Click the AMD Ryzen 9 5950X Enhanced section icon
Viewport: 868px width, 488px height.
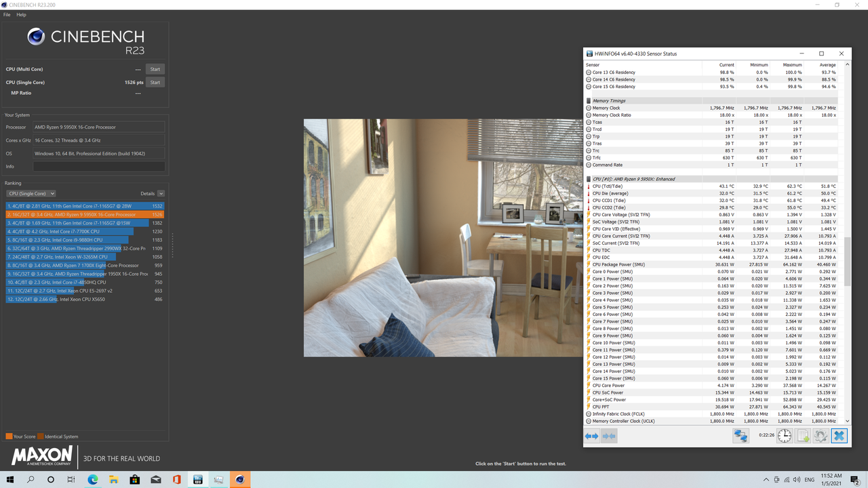[588, 179]
